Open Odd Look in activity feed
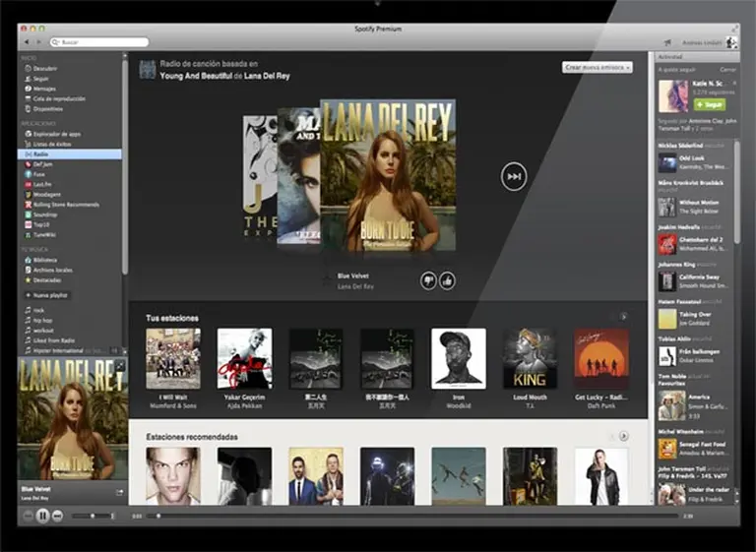 [x=691, y=158]
